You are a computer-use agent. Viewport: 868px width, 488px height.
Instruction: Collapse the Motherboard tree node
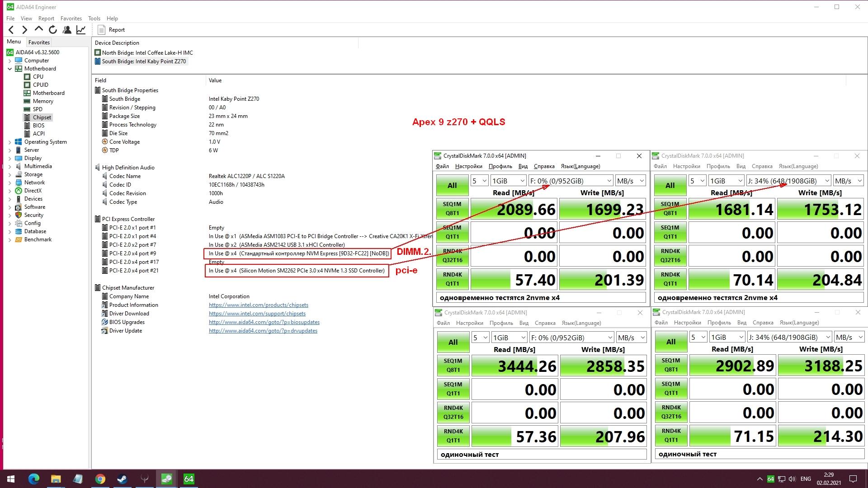tap(10, 69)
